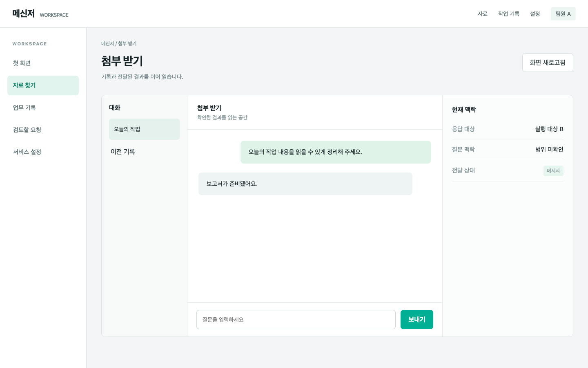The height and width of the screenshot is (368, 588).
Task: Click the 메신저 breadcrumb link
Action: 107,44
